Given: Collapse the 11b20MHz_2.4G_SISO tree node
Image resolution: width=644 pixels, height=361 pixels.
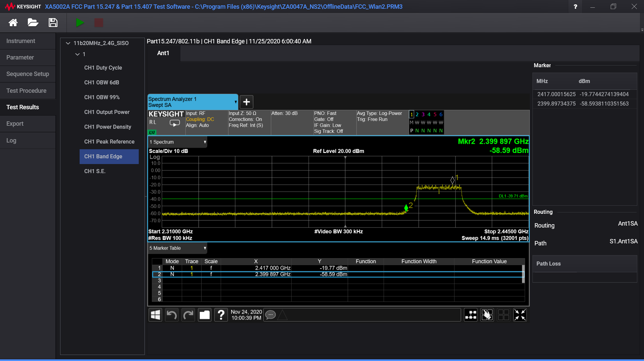Looking at the screenshot, I should pos(68,43).
